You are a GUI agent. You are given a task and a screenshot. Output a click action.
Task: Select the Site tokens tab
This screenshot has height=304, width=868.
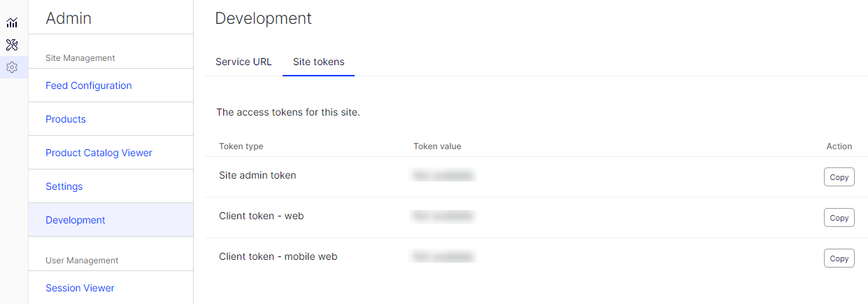coord(318,62)
